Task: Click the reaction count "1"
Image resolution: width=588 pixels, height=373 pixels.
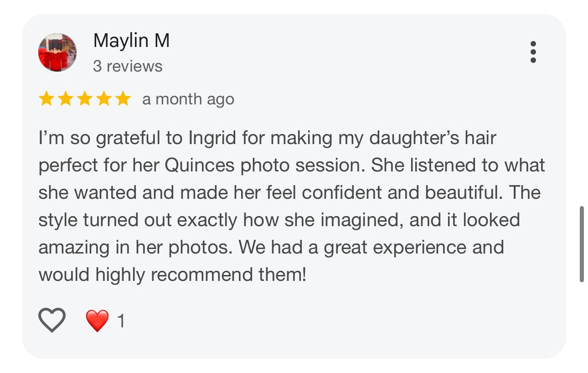Action: [x=121, y=321]
